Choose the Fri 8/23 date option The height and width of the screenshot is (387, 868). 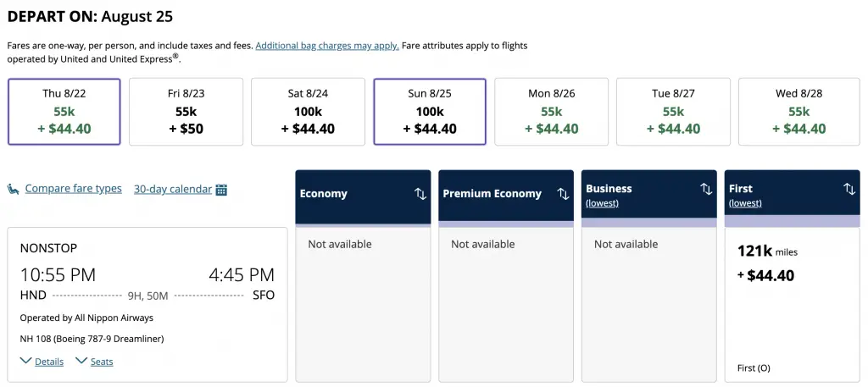(x=186, y=111)
